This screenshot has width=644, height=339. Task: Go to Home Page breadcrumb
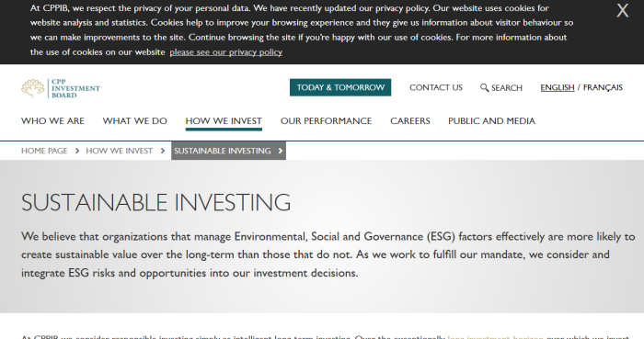point(44,151)
